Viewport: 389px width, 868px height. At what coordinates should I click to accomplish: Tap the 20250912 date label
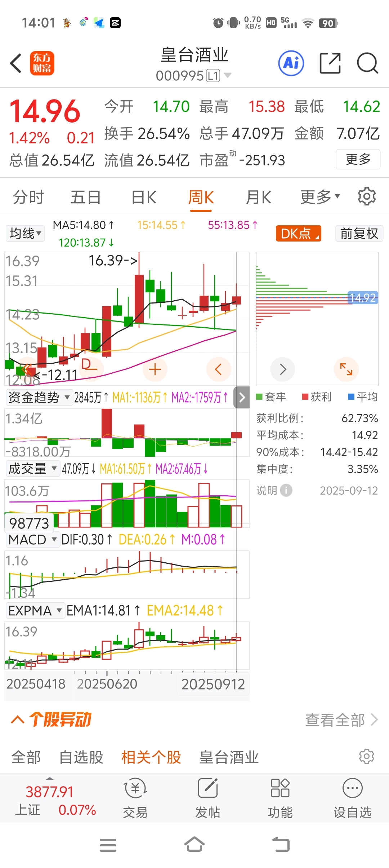coord(213,684)
